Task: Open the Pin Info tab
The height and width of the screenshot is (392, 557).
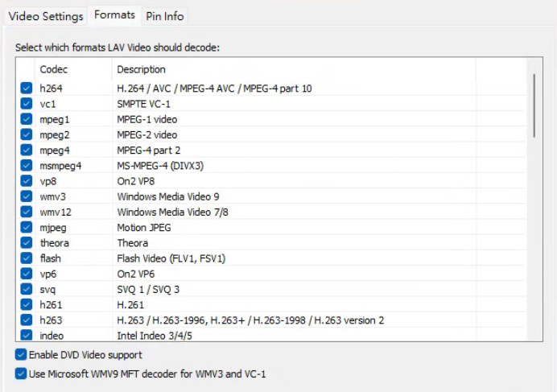Action: (165, 16)
